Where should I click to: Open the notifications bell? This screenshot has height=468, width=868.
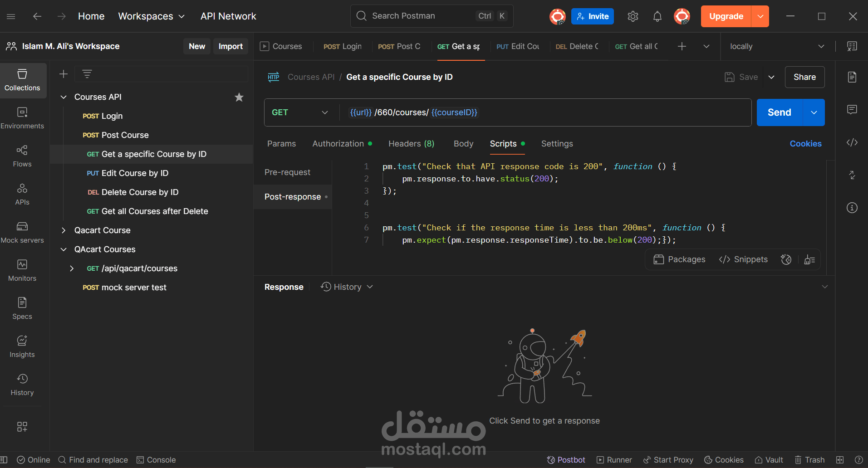coord(657,16)
